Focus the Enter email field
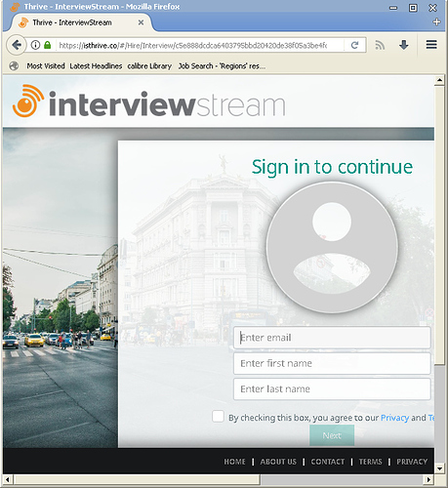Screen dimensions: 448x488 click(x=332, y=338)
